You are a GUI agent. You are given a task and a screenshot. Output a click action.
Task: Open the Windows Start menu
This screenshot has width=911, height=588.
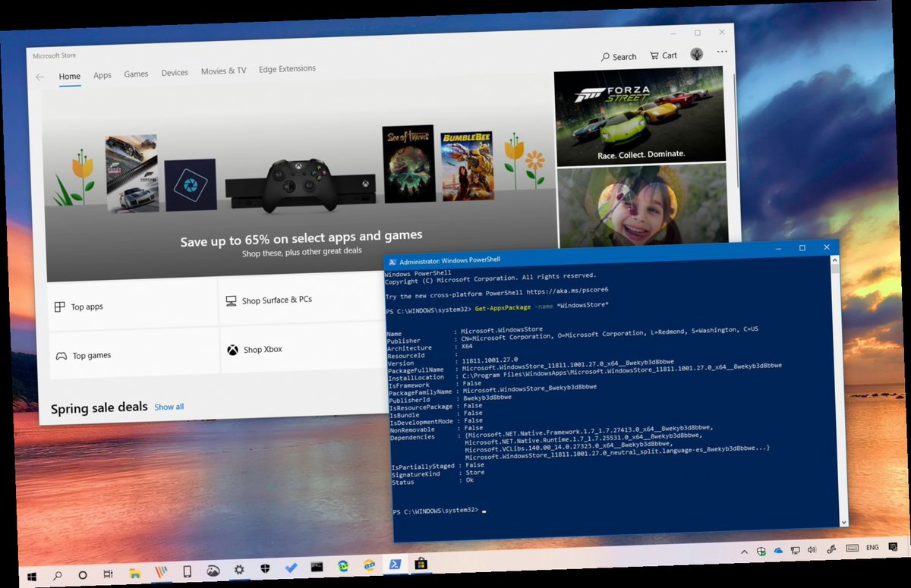point(32,575)
